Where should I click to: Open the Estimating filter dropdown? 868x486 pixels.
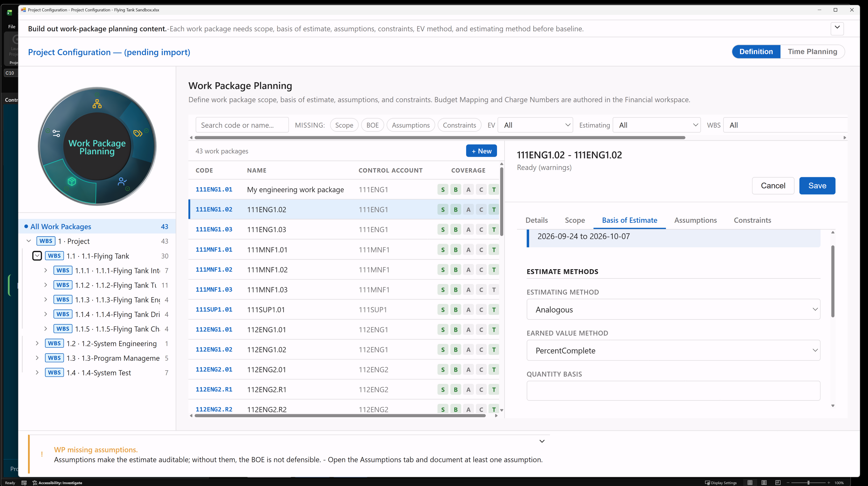pyautogui.click(x=656, y=125)
